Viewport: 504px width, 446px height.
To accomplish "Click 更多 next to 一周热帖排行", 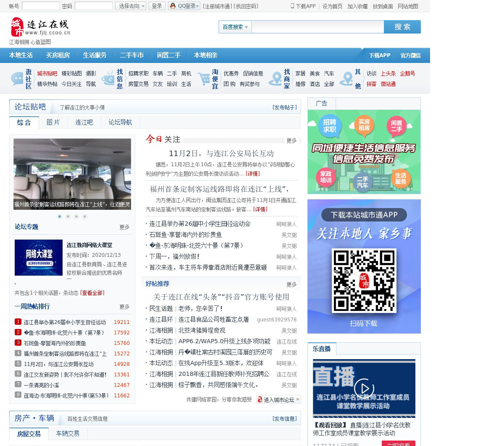I will 124,307.
